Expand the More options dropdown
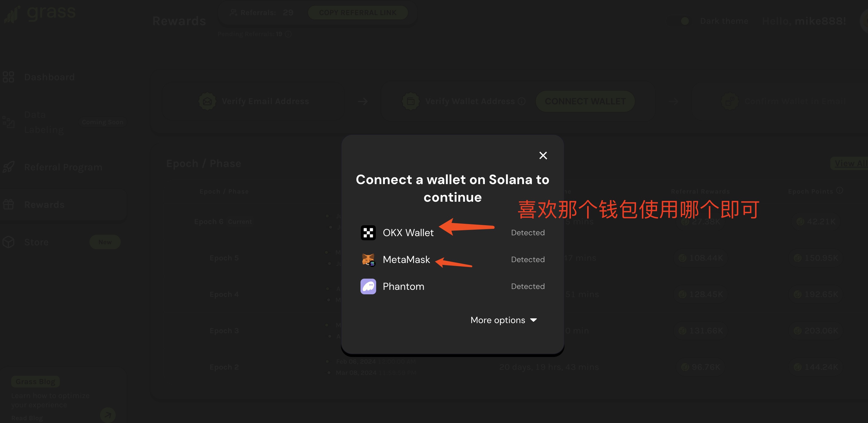This screenshot has width=868, height=423. pos(503,320)
